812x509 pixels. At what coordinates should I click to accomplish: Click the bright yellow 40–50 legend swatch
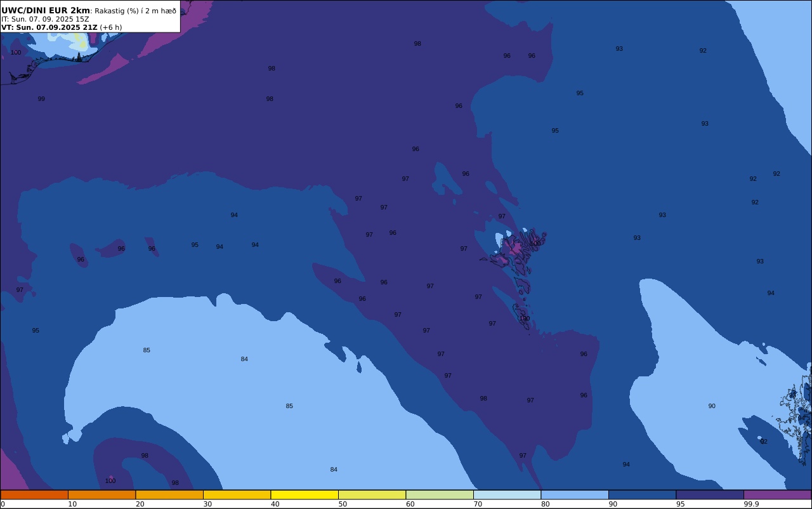click(x=304, y=494)
